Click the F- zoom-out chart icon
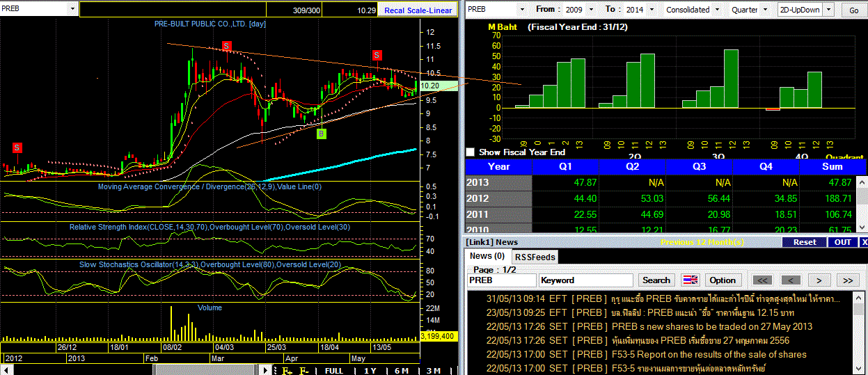This screenshot has height=375, width=868. (x=304, y=370)
